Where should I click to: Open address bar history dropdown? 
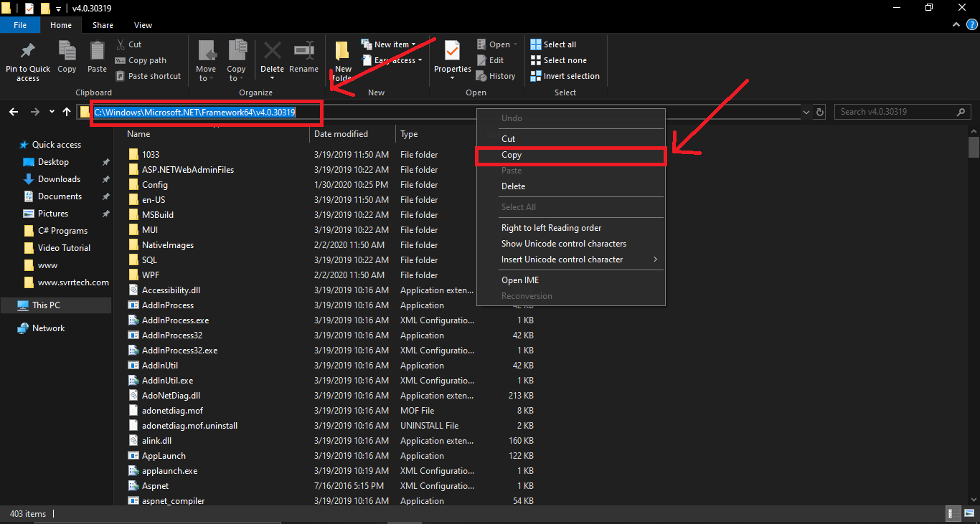coord(806,112)
